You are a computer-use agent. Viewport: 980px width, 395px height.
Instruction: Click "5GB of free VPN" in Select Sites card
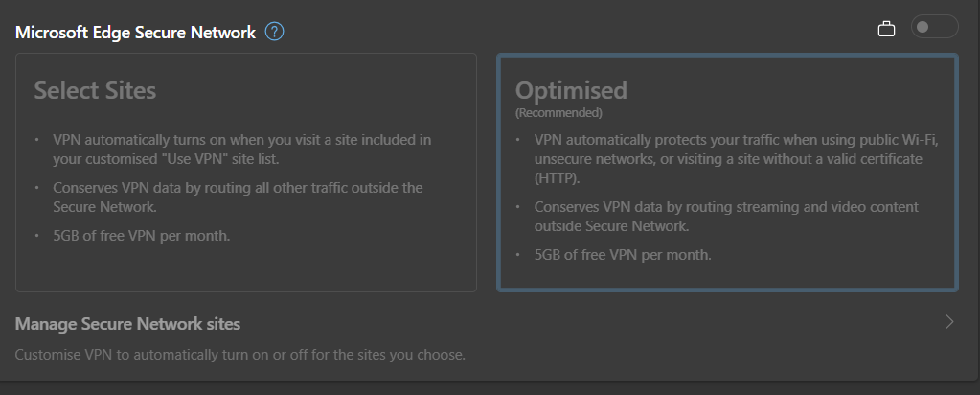pos(141,236)
